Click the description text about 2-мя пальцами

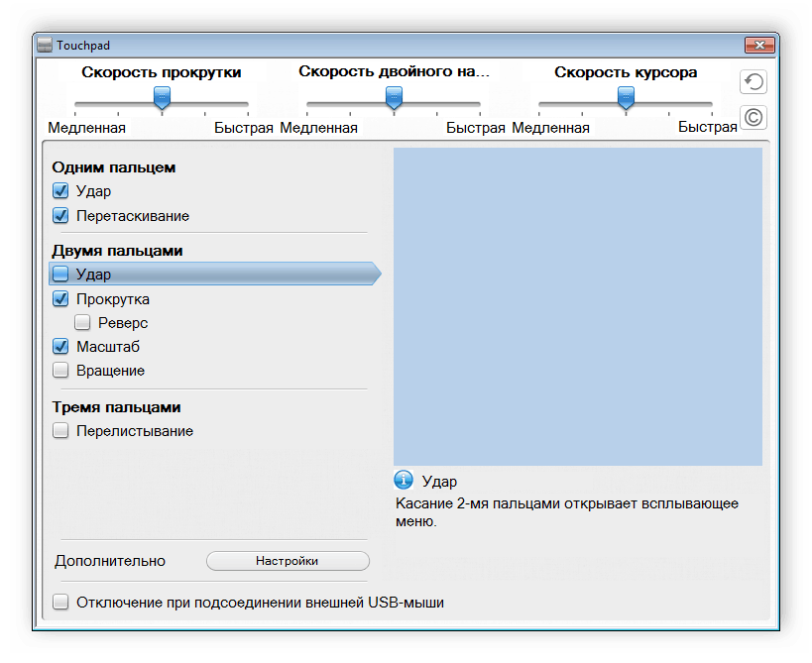(x=567, y=512)
